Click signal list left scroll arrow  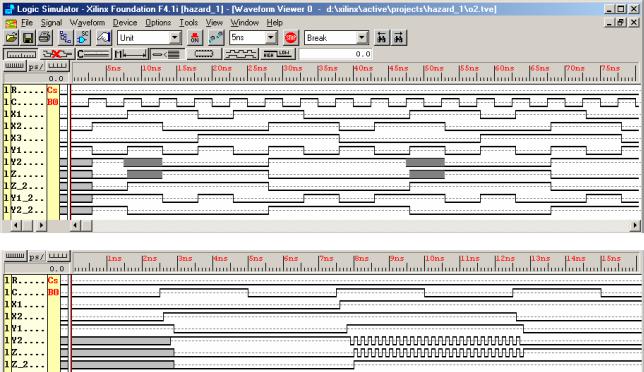[x=16, y=225]
